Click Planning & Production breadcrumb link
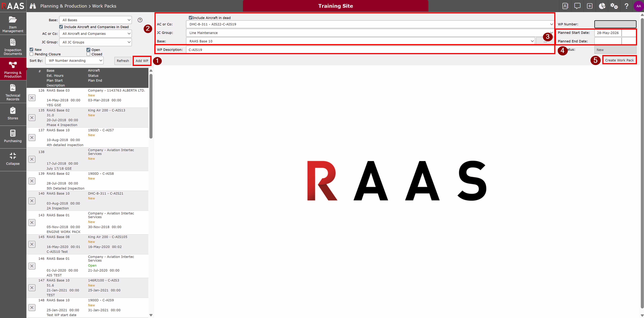This screenshot has height=318, width=644. point(64,6)
